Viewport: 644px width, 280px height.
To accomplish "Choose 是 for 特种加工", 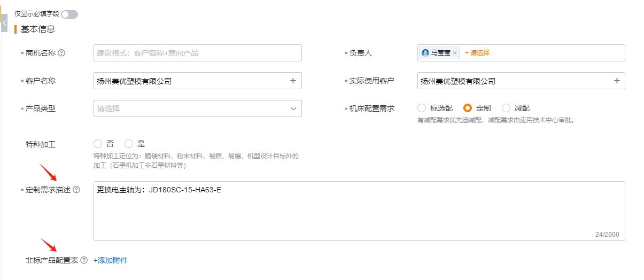I will (x=129, y=144).
